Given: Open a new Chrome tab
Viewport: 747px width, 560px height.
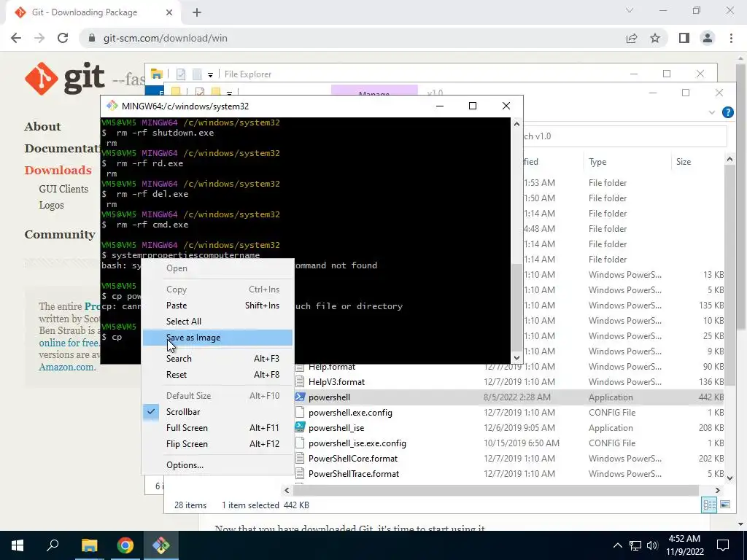Looking at the screenshot, I should click(x=197, y=12).
